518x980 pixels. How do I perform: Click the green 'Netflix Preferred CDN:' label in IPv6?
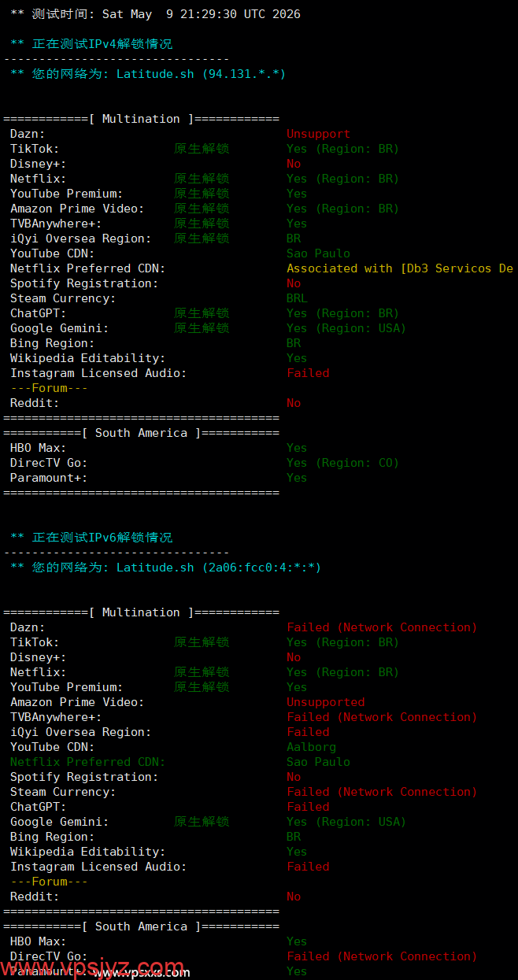[x=88, y=762]
